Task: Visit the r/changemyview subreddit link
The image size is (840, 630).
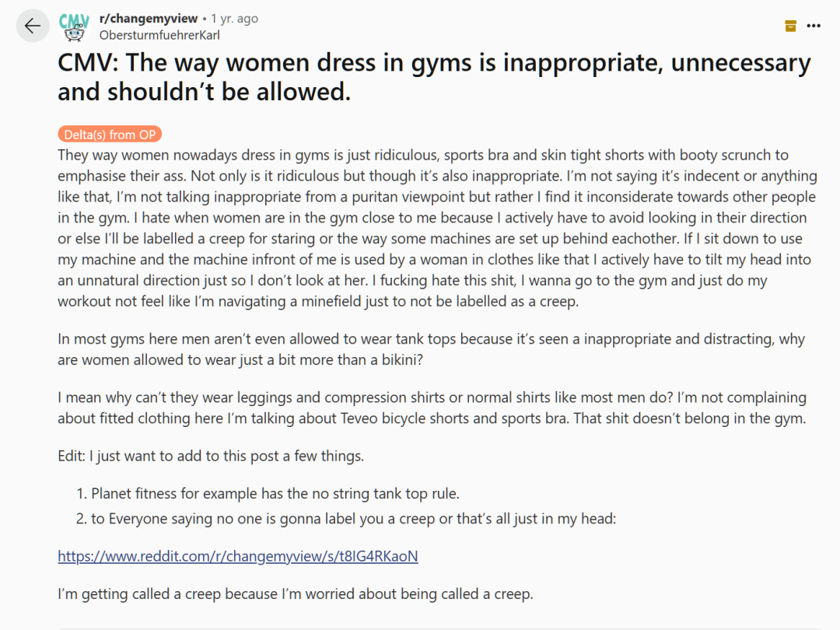Action: click(149, 18)
